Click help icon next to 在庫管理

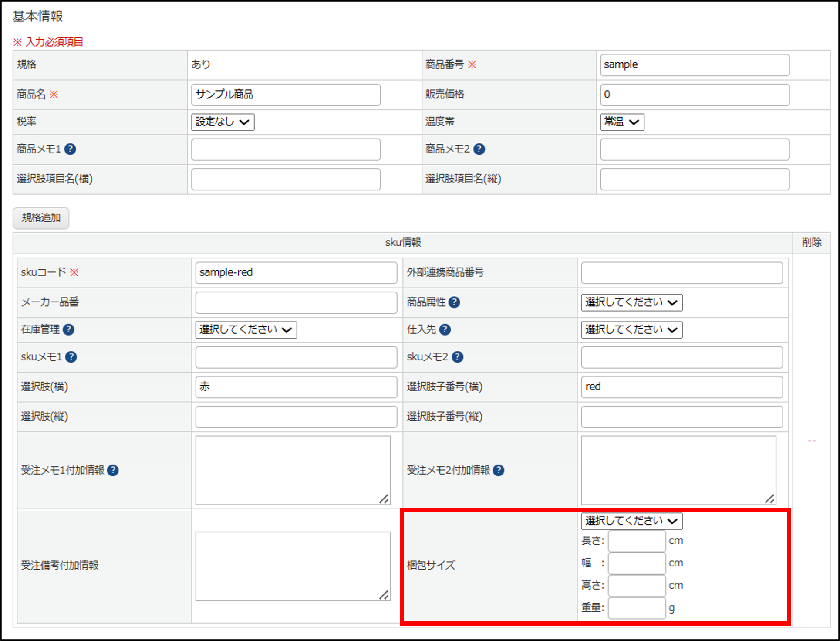[x=68, y=329]
